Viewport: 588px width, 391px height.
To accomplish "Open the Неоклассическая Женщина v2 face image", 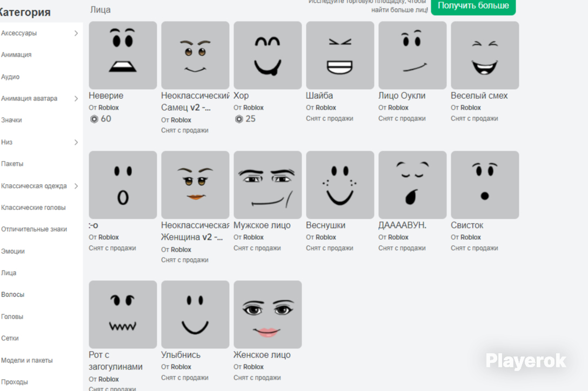I will tap(195, 185).
